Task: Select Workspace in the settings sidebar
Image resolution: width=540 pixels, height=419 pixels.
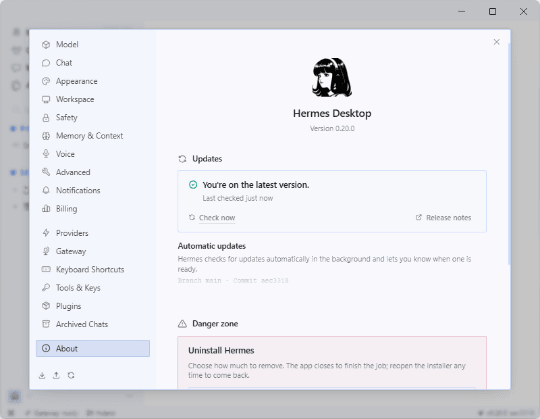Action: coord(93,99)
